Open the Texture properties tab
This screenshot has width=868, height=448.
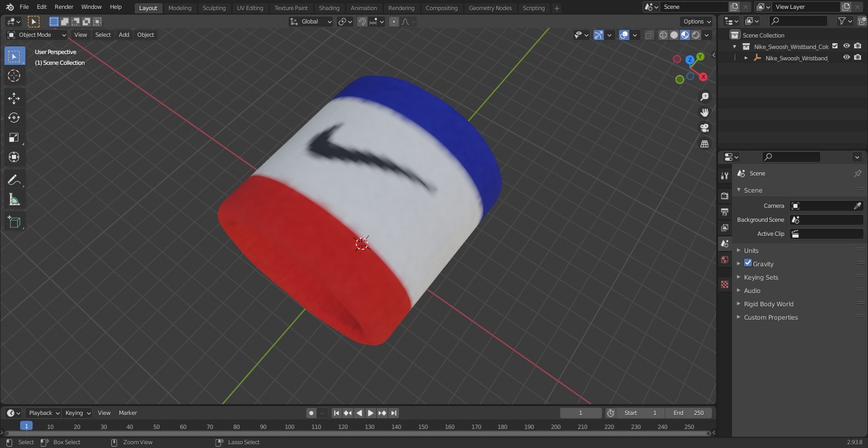[724, 285]
